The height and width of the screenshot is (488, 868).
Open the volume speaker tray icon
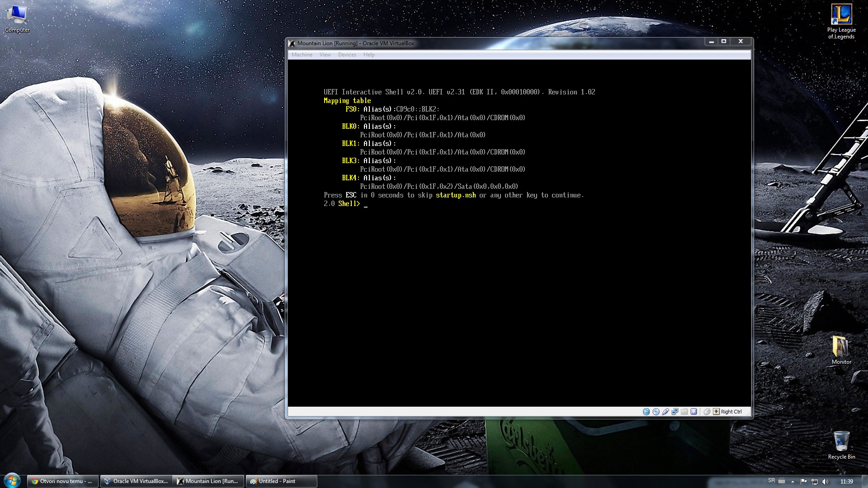tap(825, 482)
